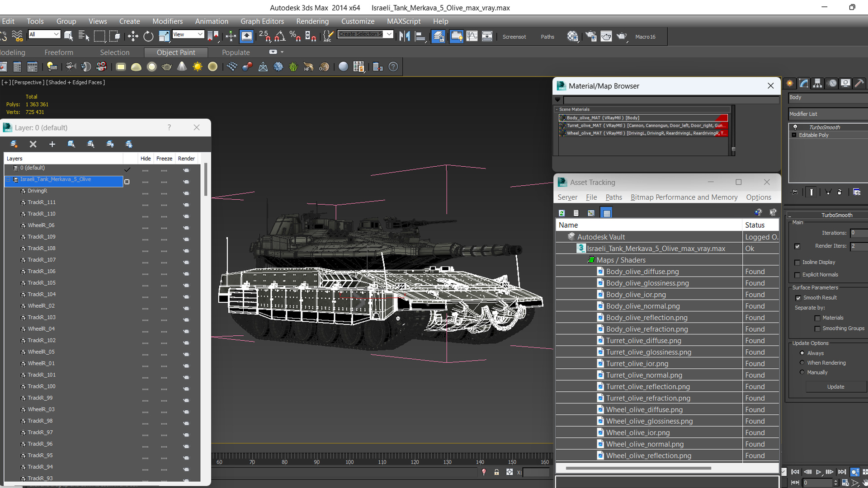Image resolution: width=868 pixels, height=488 pixels.
Task: Enable Smoothing Groups checkbox
Action: click(817, 329)
